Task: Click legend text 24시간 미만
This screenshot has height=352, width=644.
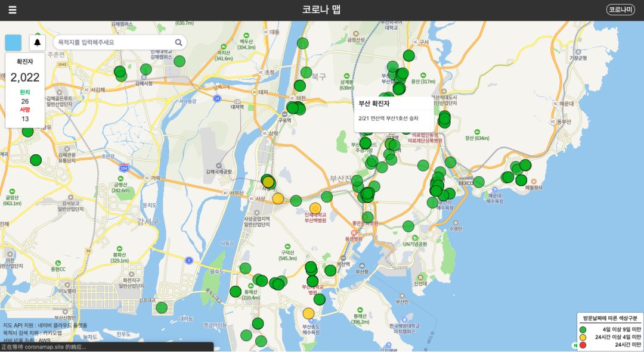Action: (627, 345)
